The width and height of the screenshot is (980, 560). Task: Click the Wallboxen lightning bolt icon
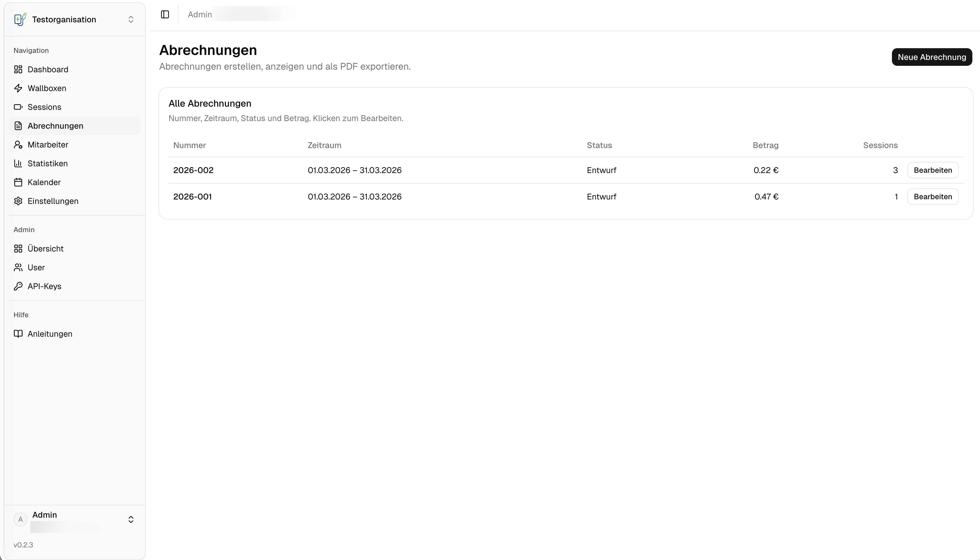tap(18, 88)
